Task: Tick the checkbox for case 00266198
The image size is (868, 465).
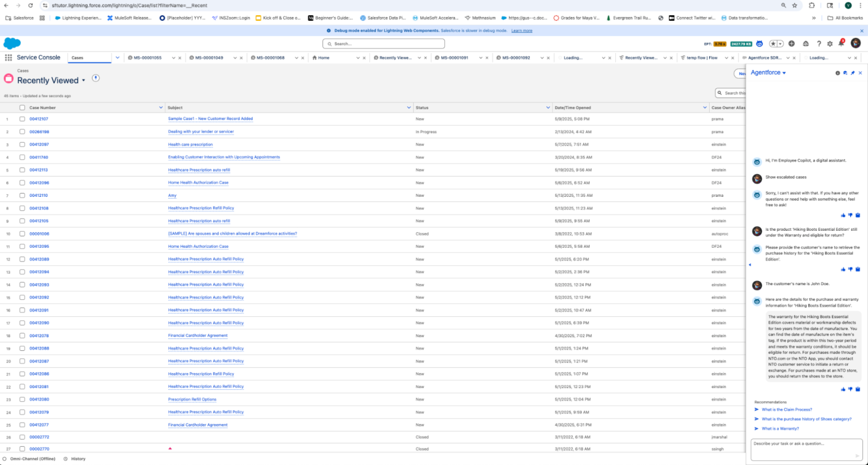Action: click(22, 132)
